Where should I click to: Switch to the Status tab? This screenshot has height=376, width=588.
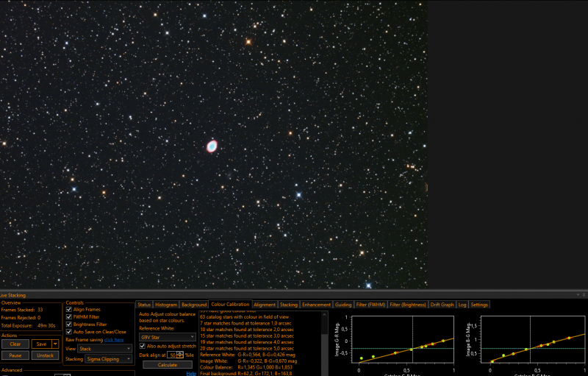(x=143, y=305)
